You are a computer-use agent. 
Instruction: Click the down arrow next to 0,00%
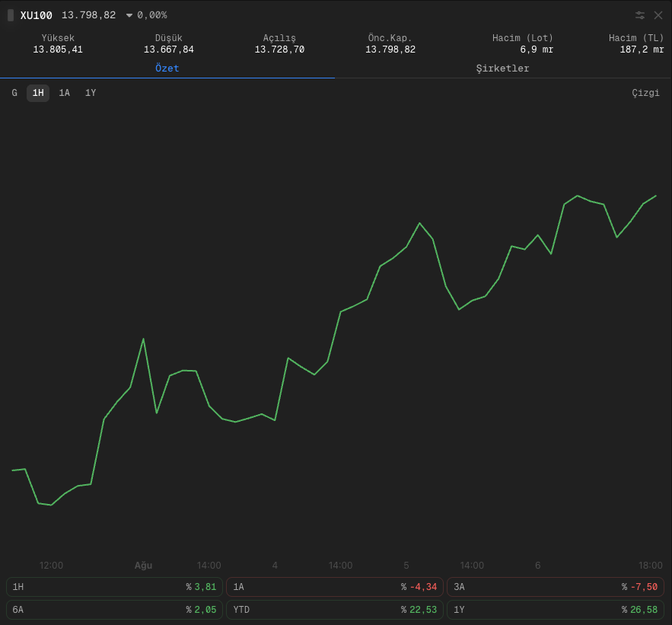point(129,15)
